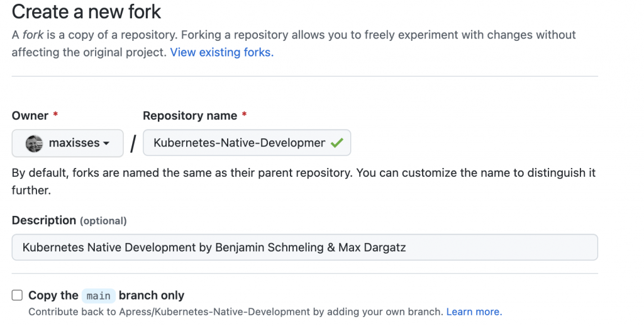Focus the Repository name input field
Screen dimensions: 644x326
click(247, 143)
